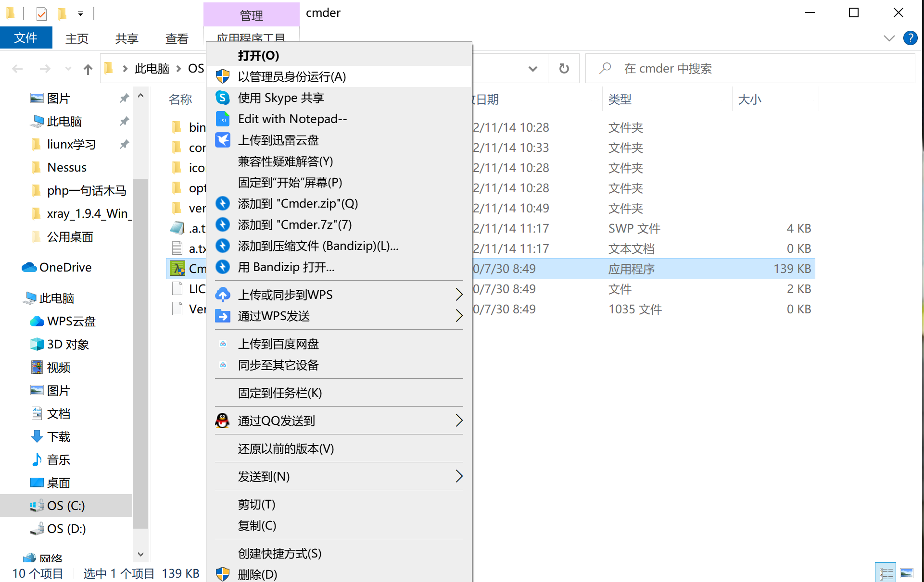Click the WPS cloud upload icon

[222, 295]
